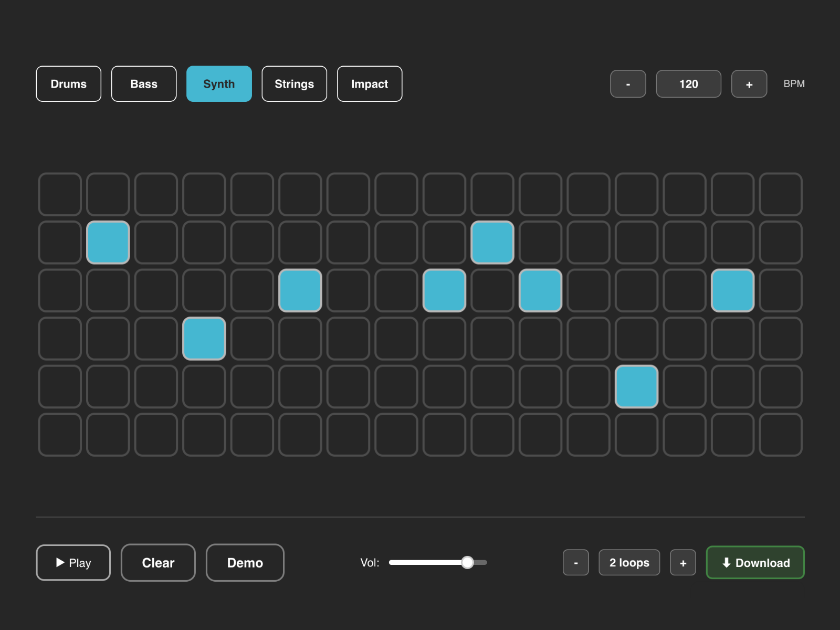840x630 pixels.
Task: Switch to the Drums instrument
Action: click(68, 83)
